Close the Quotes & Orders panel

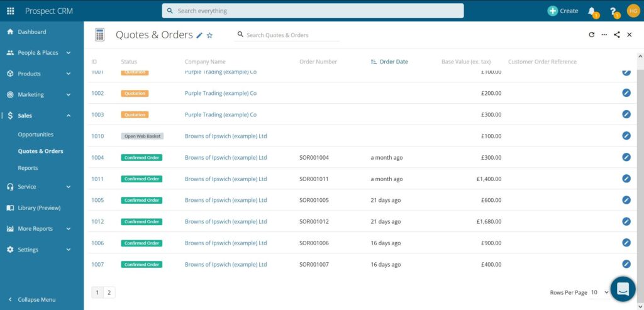point(629,35)
